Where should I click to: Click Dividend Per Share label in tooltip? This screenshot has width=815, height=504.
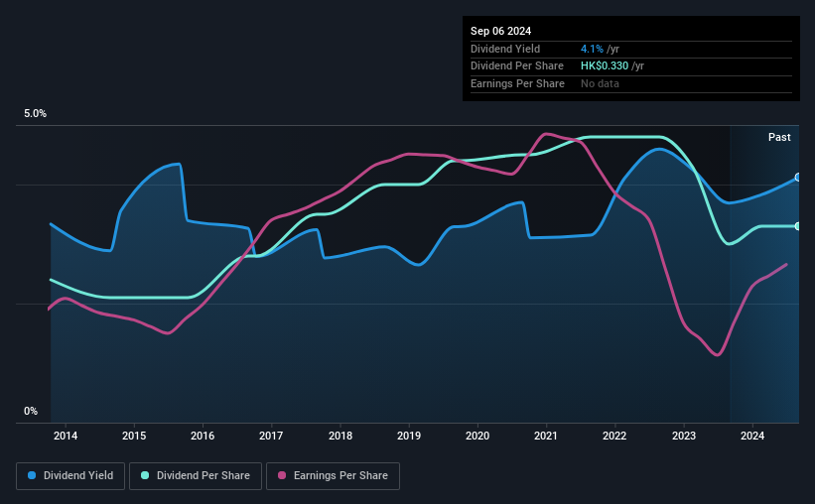tap(517, 66)
